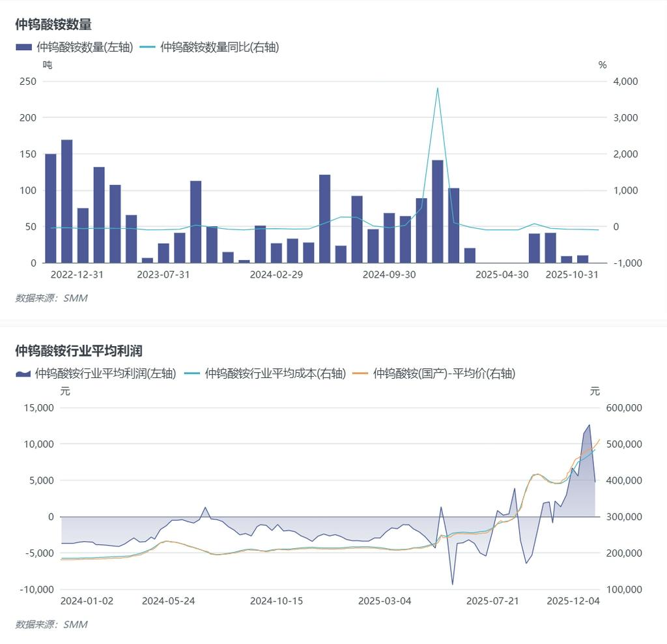Click the 2024-05-24 x-axis date label
The height and width of the screenshot is (644, 667).
coord(168,601)
